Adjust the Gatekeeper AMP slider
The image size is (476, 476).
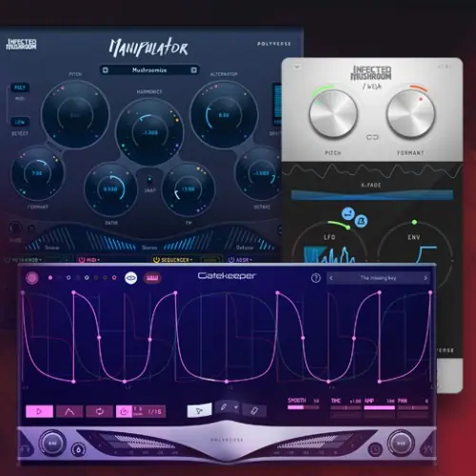[x=379, y=407]
